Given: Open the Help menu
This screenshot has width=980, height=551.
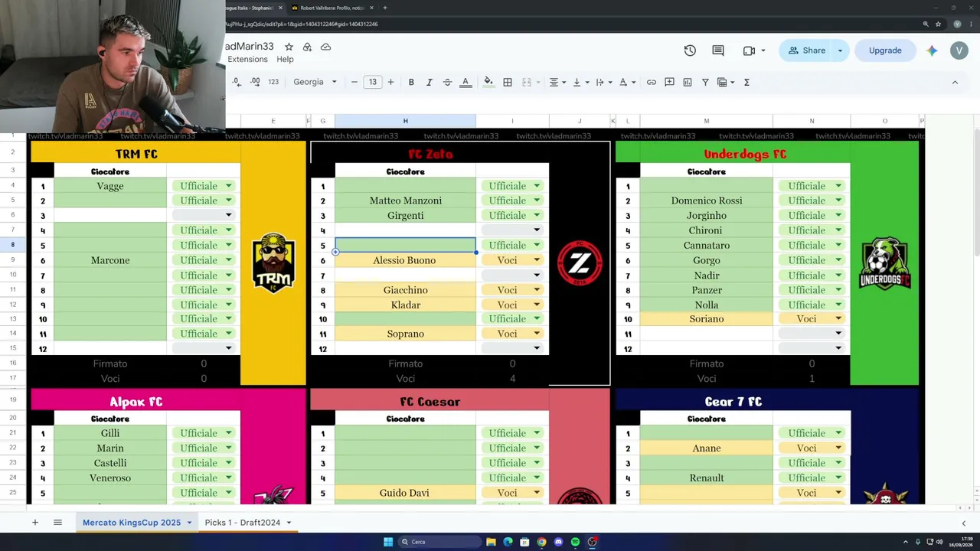Looking at the screenshot, I should 285,59.
